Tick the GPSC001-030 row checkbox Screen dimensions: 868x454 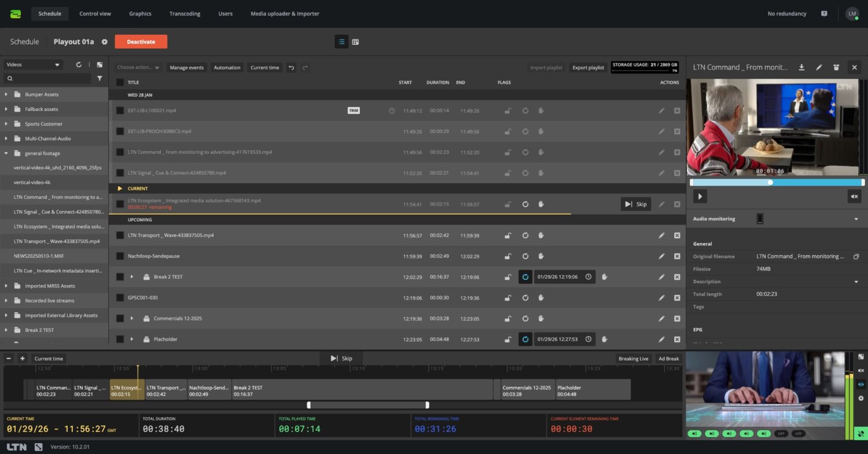(x=120, y=298)
